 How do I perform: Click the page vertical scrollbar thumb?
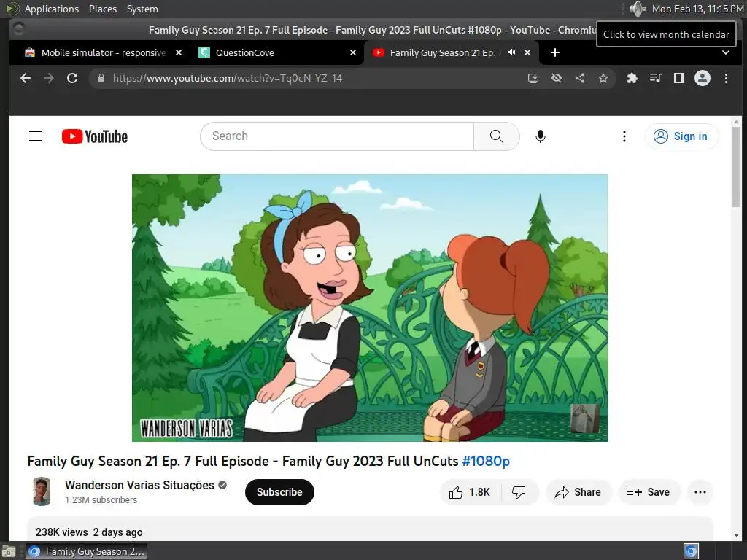737,167
